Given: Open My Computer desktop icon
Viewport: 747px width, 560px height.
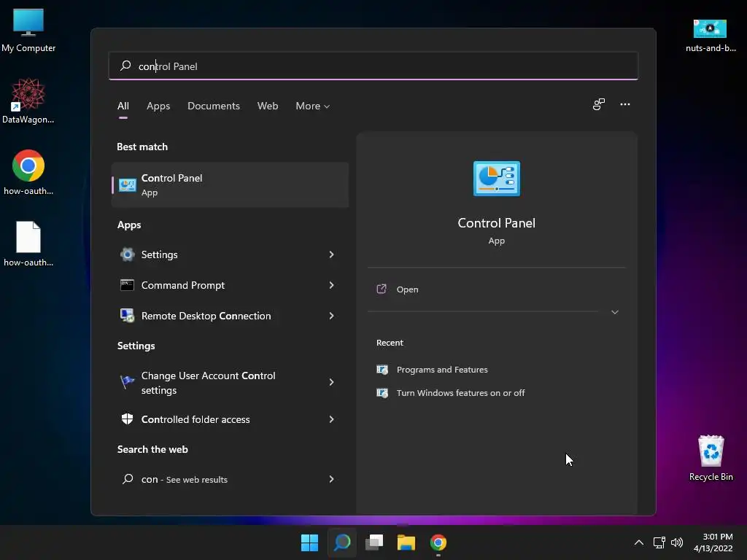Looking at the screenshot, I should point(28,30).
